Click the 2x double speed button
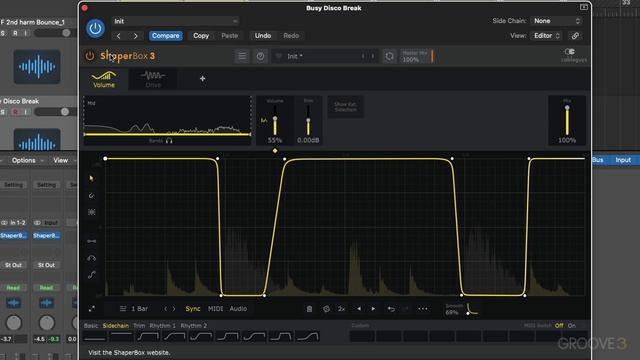 click(x=342, y=309)
